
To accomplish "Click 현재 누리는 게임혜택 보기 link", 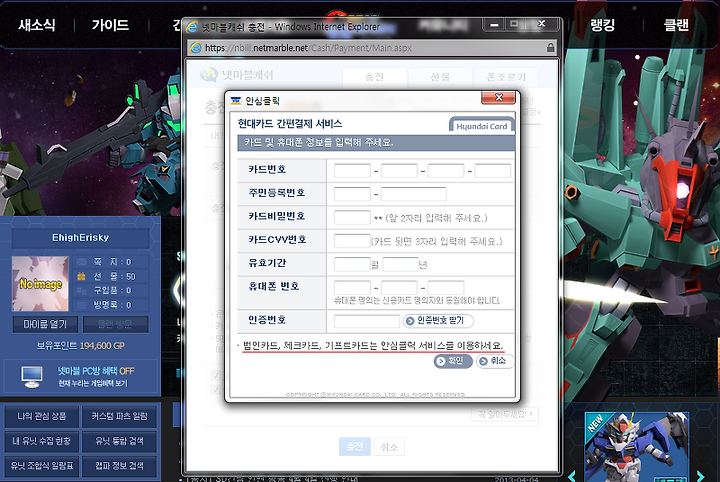I will pos(93,383).
